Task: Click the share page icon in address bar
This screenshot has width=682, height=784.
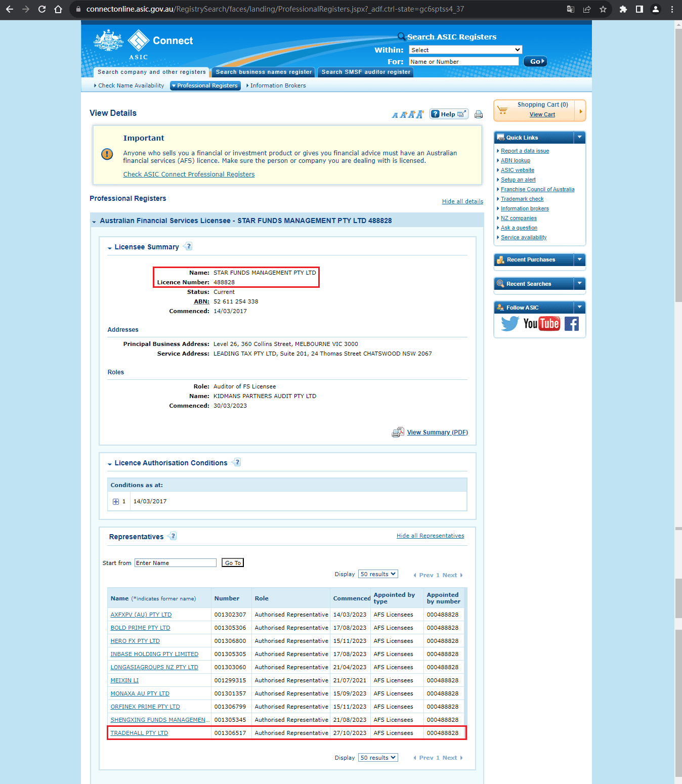Action: pos(587,9)
